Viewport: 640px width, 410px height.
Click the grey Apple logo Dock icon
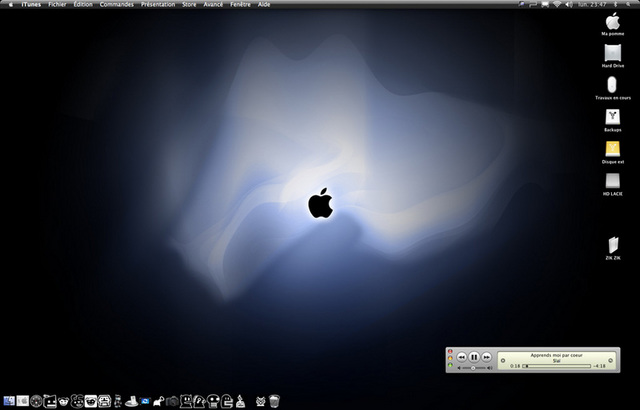(x=23, y=401)
